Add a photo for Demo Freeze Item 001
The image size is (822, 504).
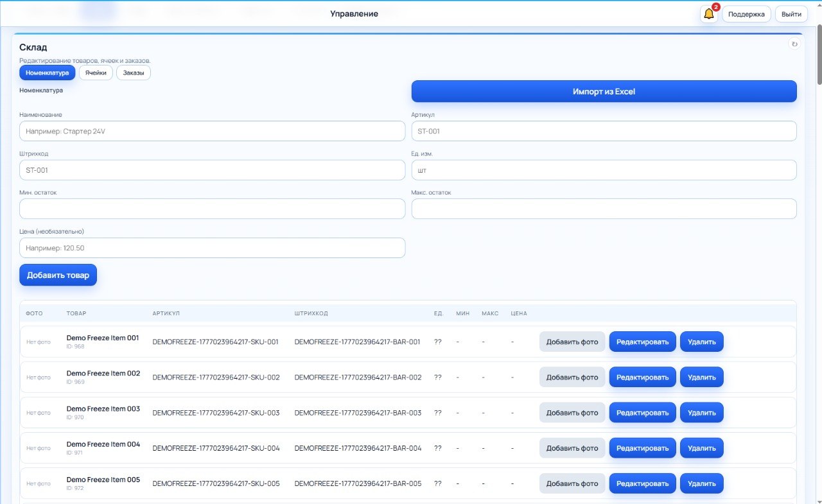coord(572,342)
